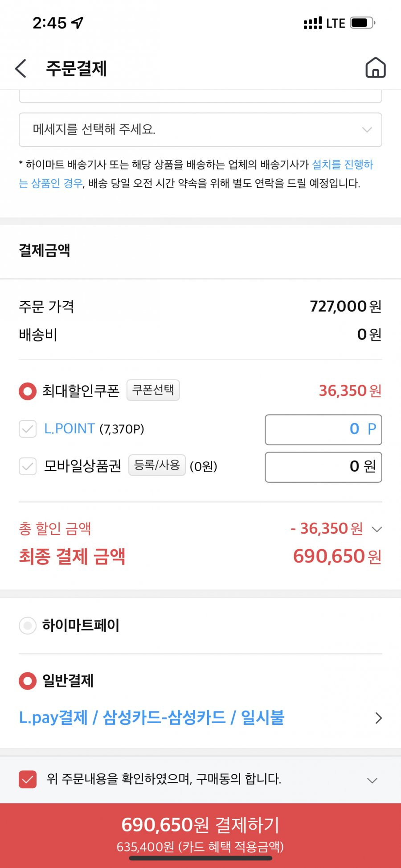401x868 pixels.
Task: Select the 최대할인쿠폰 radio button
Action: [x=28, y=391]
